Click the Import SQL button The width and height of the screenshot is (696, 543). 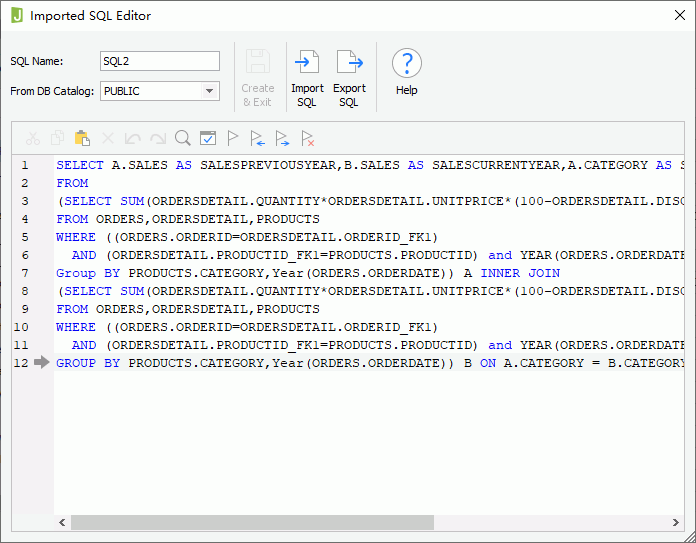(x=307, y=77)
